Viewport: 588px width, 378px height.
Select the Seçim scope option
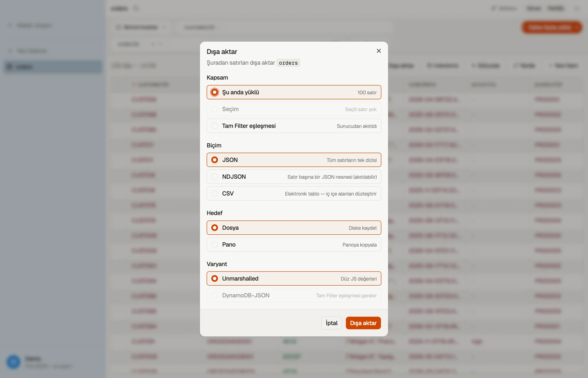(x=294, y=109)
